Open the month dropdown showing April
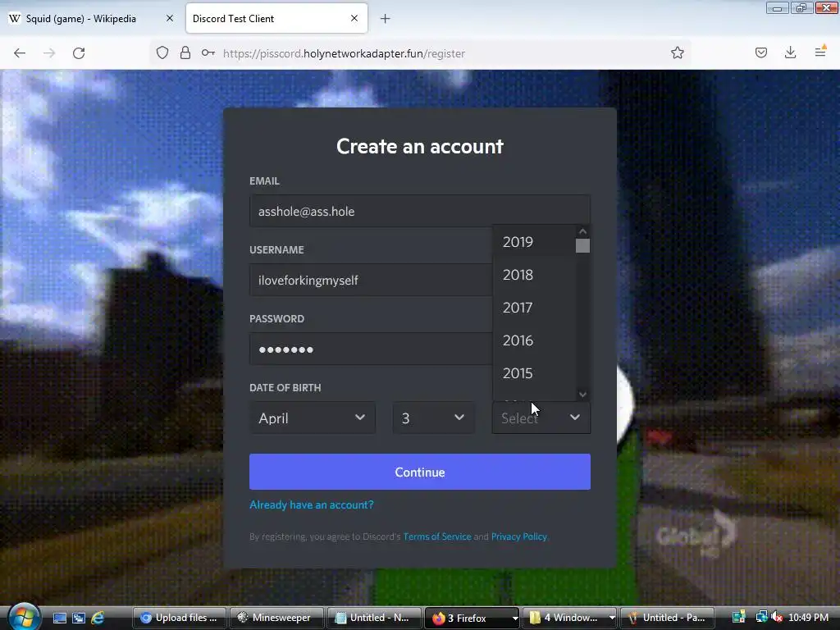Image resolution: width=840 pixels, height=630 pixels. tap(313, 418)
